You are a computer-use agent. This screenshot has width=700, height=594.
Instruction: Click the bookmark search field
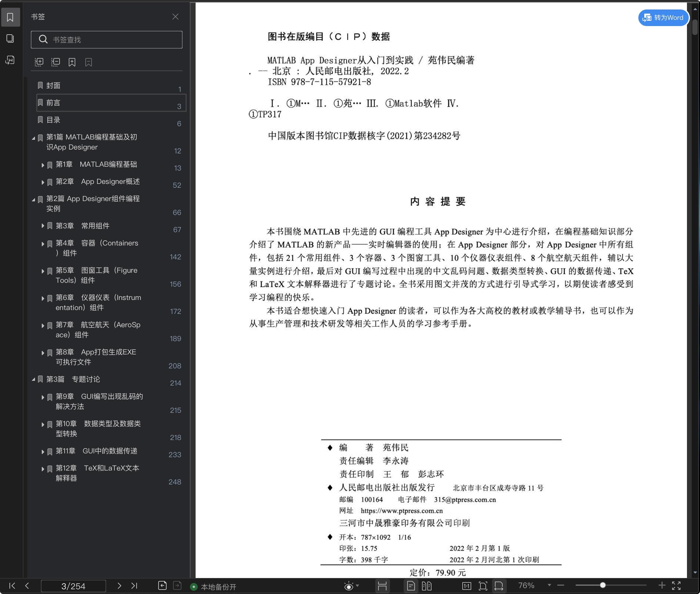click(106, 40)
